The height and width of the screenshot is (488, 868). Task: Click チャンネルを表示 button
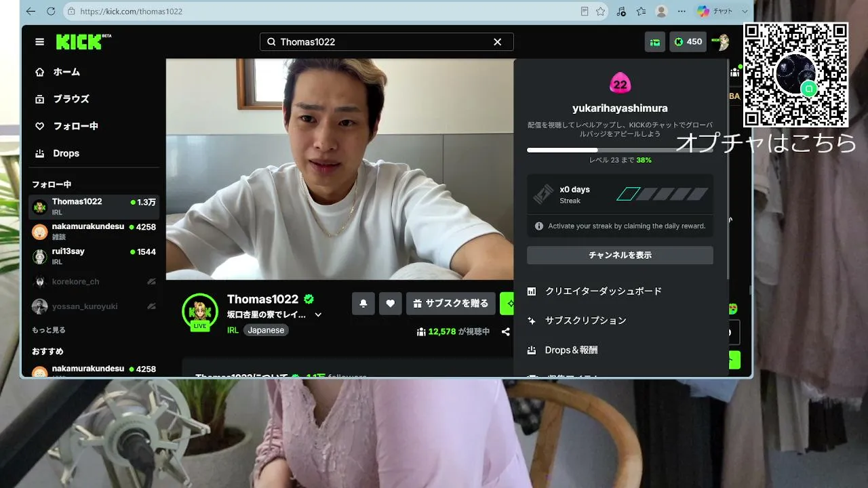click(x=620, y=256)
